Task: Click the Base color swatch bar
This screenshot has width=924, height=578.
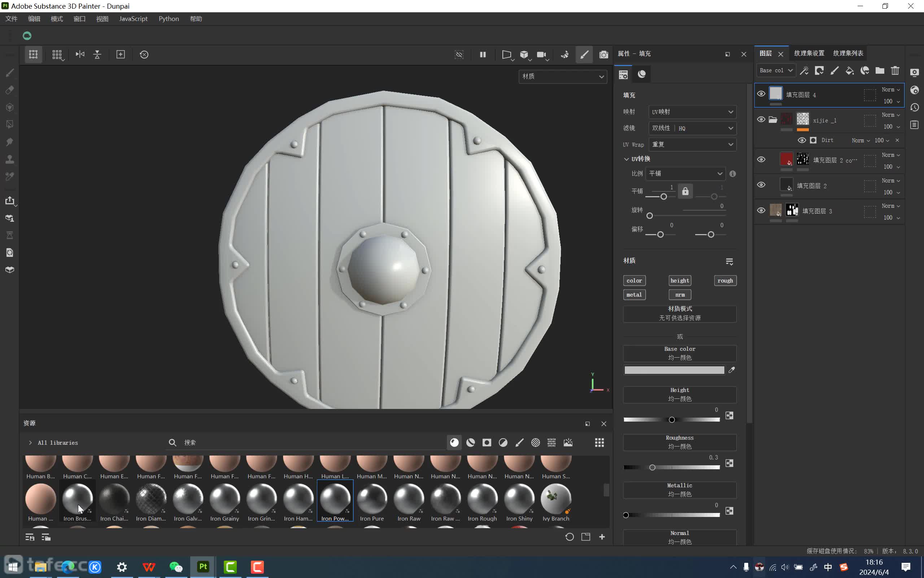Action: click(x=674, y=370)
